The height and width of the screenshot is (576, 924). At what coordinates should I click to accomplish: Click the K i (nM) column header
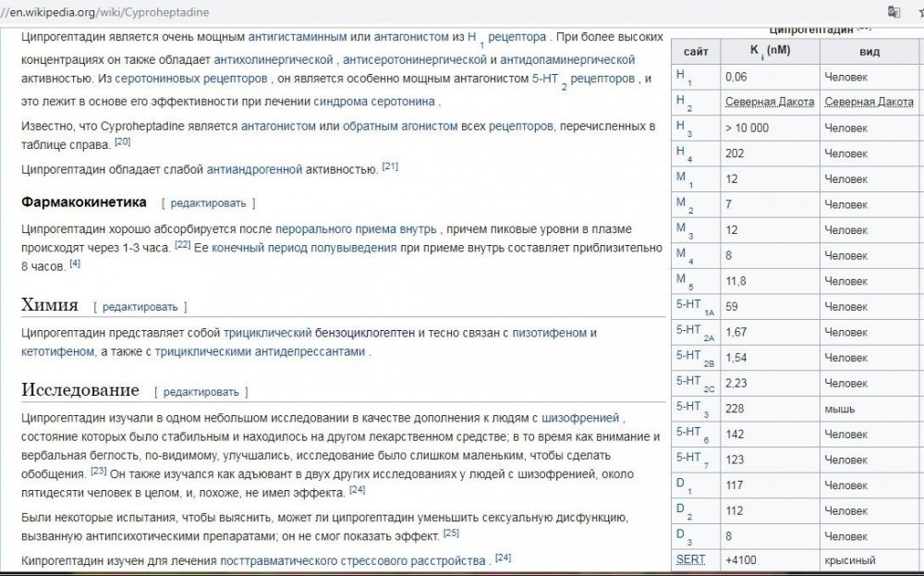770,51
